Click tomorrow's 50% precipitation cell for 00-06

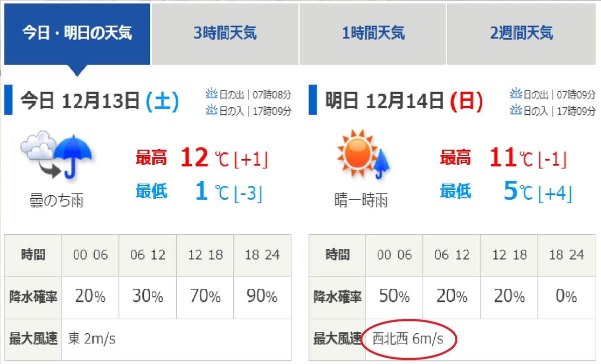coord(394,297)
